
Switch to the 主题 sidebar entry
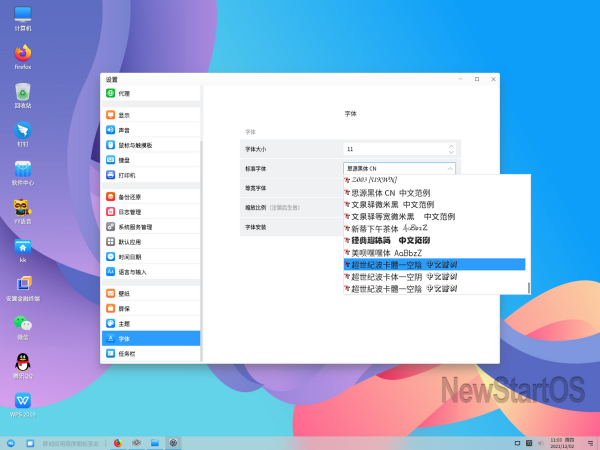151,324
